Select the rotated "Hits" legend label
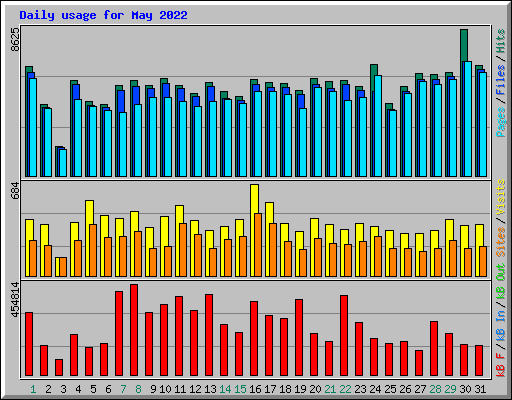Viewport: 512px width, 400px height. (501, 41)
